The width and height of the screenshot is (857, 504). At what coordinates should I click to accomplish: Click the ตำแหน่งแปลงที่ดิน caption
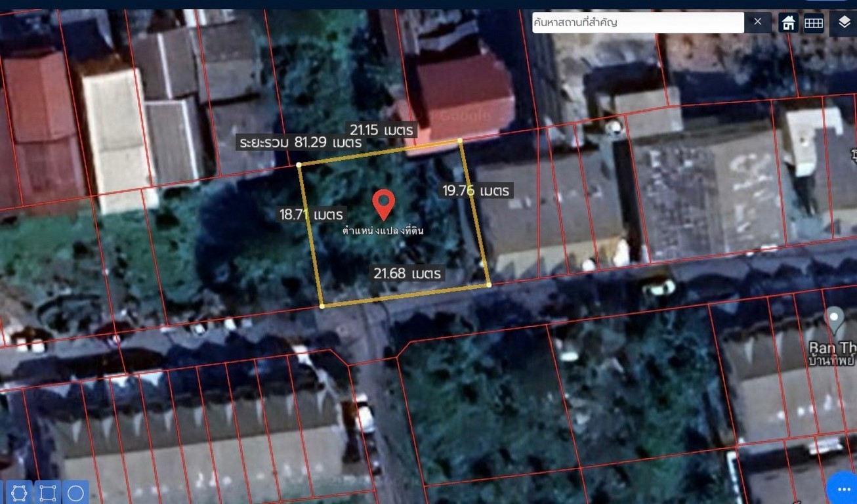(383, 230)
